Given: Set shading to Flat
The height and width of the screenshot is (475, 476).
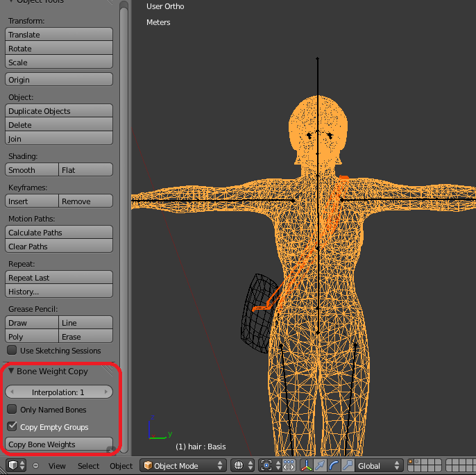Looking at the screenshot, I should coord(85,169).
